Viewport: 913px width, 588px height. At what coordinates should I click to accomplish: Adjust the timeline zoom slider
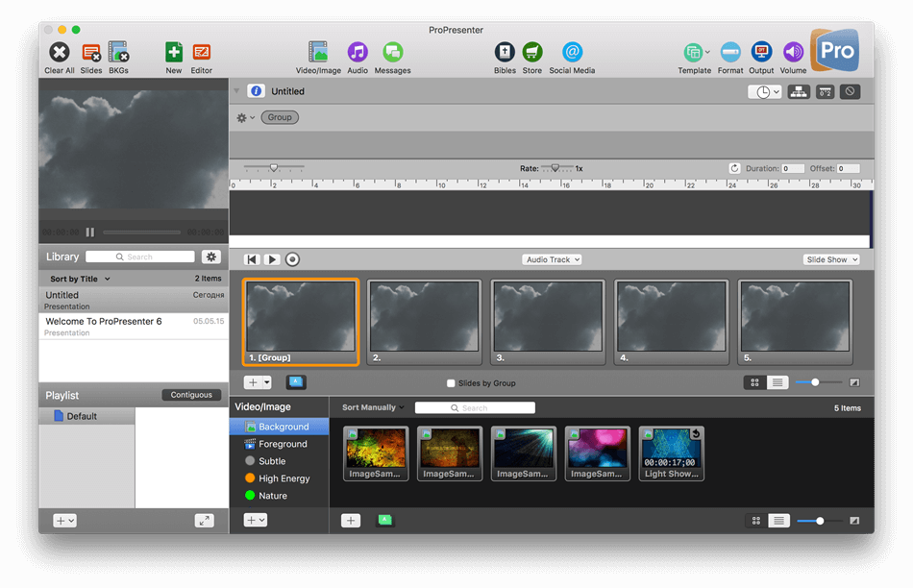click(274, 168)
